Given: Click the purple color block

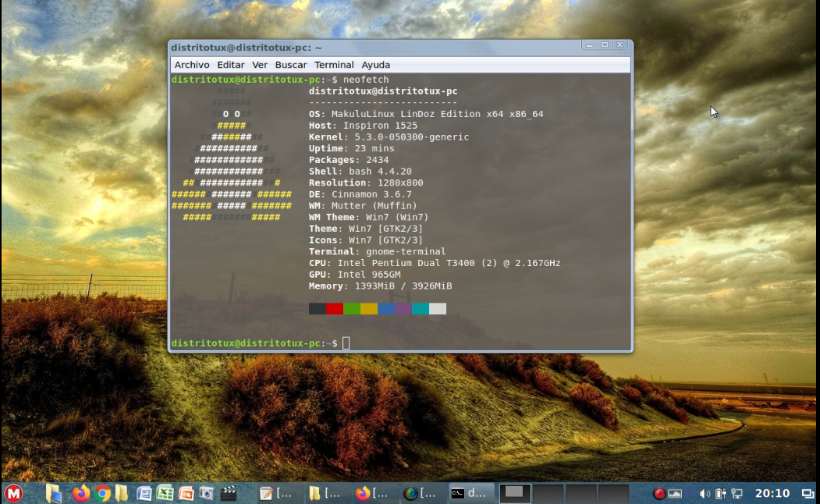Looking at the screenshot, I should click(403, 308).
